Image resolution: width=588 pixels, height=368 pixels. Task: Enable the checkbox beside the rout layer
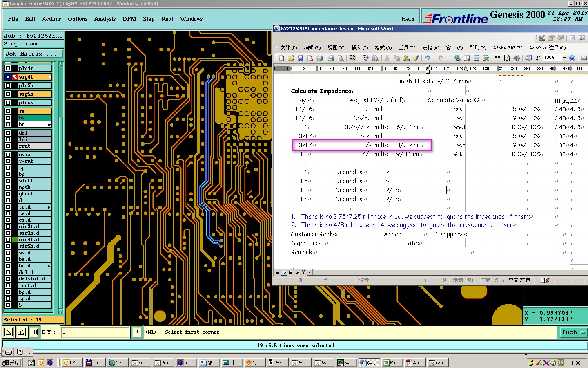pos(8,146)
